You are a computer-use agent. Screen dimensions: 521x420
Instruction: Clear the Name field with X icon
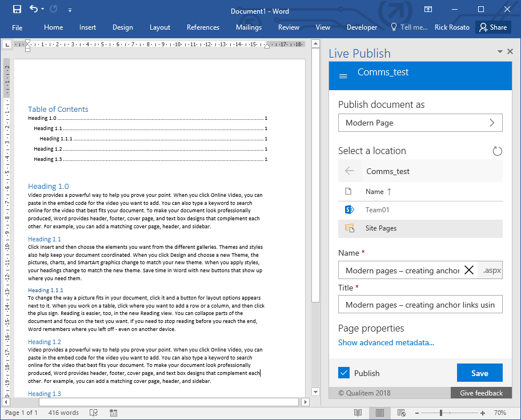click(469, 270)
